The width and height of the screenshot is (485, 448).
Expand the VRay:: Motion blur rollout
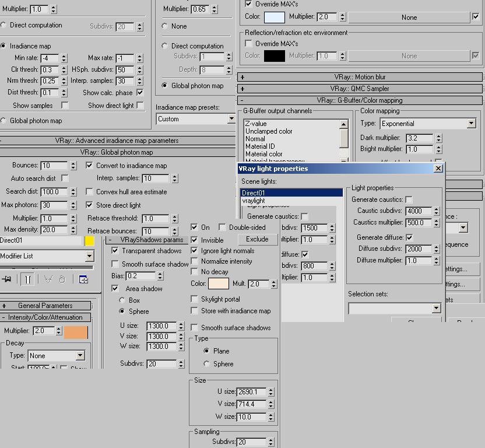360,77
